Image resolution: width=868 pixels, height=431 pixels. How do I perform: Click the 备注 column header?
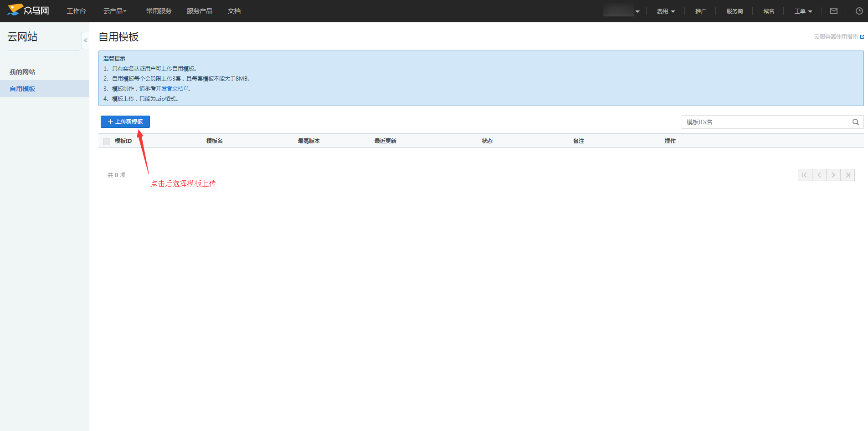[x=579, y=141]
